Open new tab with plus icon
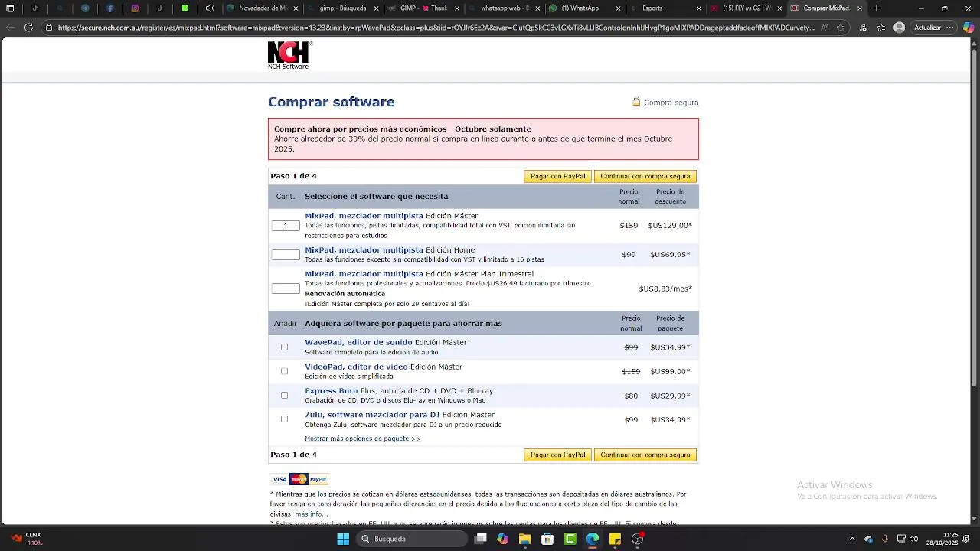 (x=877, y=8)
